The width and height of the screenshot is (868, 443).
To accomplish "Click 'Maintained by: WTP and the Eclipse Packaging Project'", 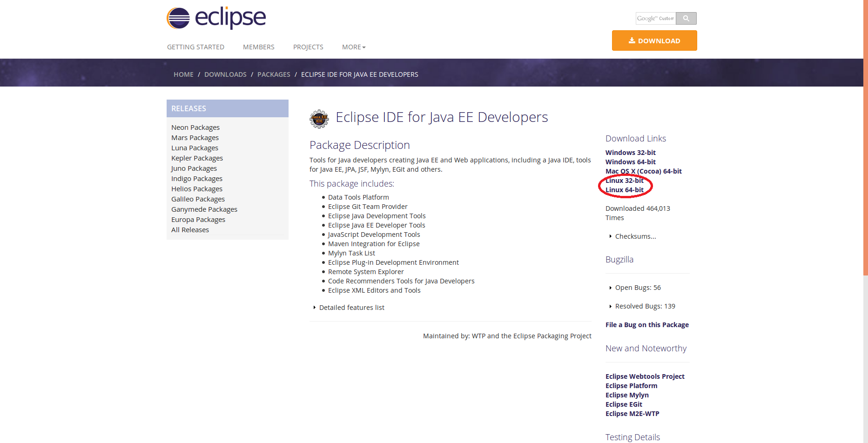I will (x=507, y=336).
